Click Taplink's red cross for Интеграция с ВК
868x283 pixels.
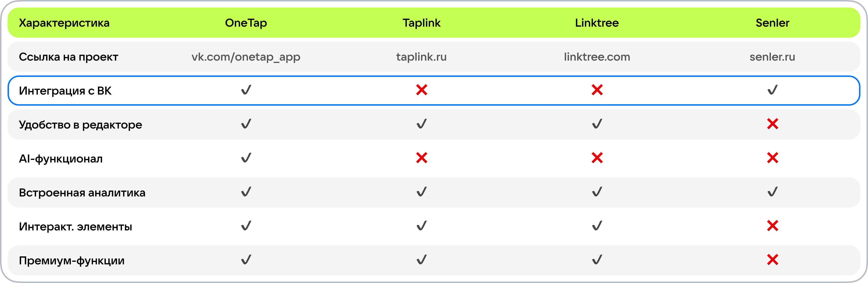click(421, 90)
